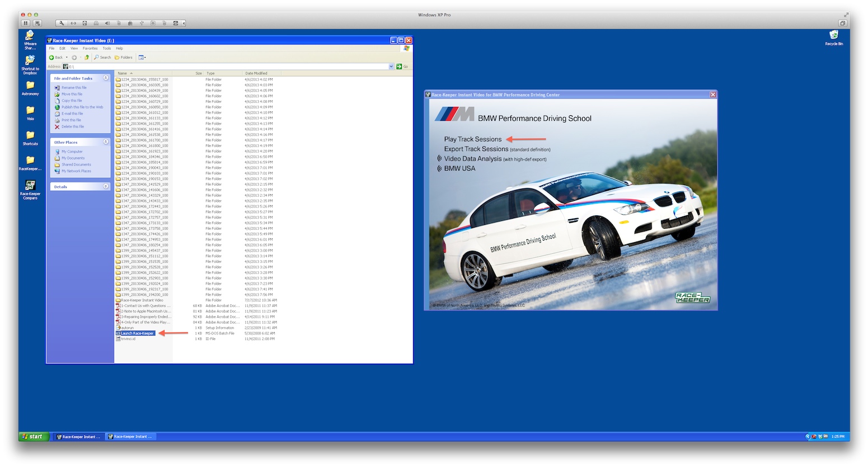Click the VMware network adapter icon
This screenshot has height=467, width=868.
pos(73,23)
